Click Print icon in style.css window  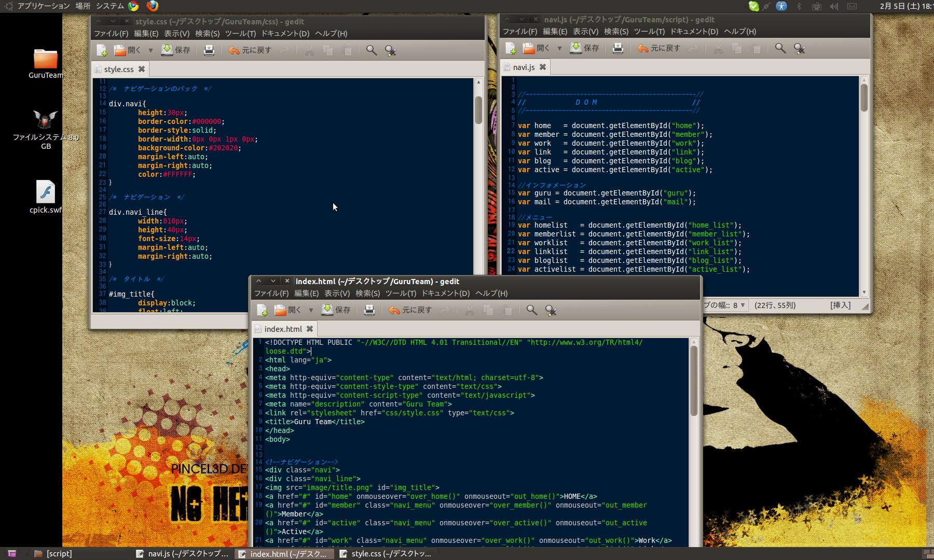[209, 50]
